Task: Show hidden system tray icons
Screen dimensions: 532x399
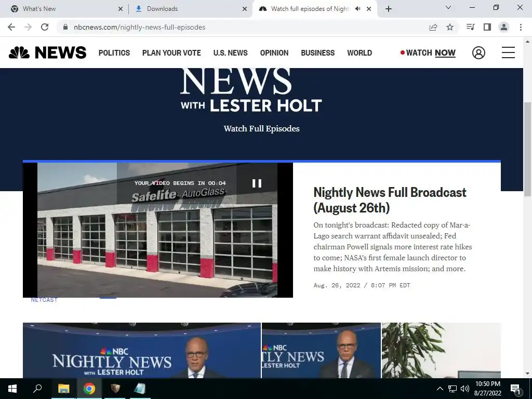Action: 440,389
